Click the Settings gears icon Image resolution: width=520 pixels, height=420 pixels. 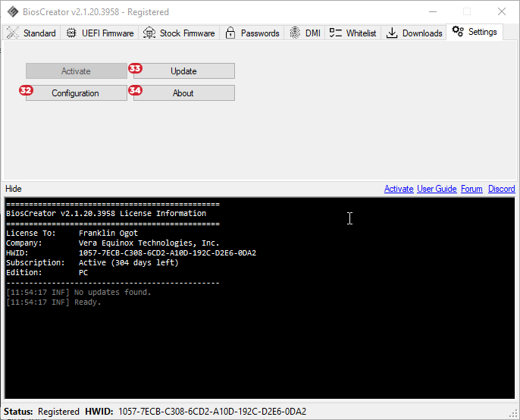coord(458,32)
